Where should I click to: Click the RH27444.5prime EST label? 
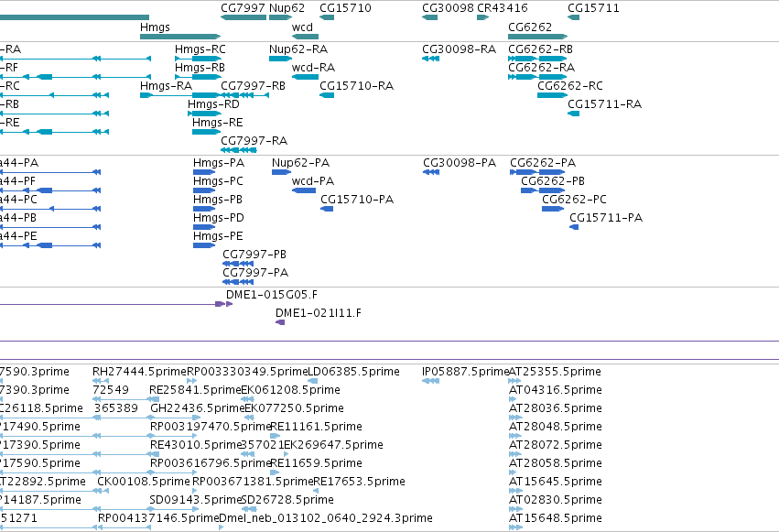[139, 372]
